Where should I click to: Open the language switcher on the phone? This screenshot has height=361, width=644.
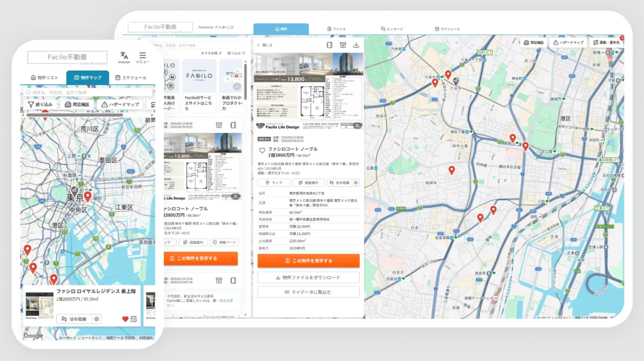pos(124,57)
